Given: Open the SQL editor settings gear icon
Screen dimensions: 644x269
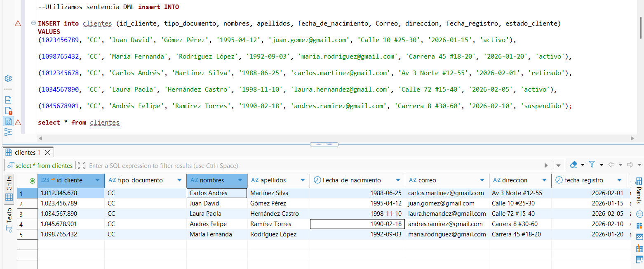Looking at the screenshot, I should click(x=8, y=78).
